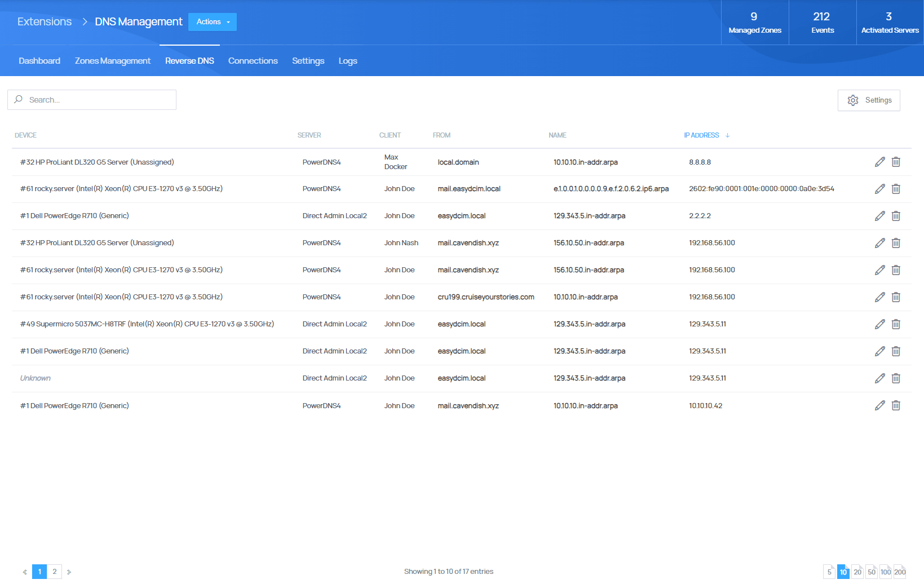The image size is (924, 588).
Task: Switch to the Logs tab
Action: (x=348, y=61)
